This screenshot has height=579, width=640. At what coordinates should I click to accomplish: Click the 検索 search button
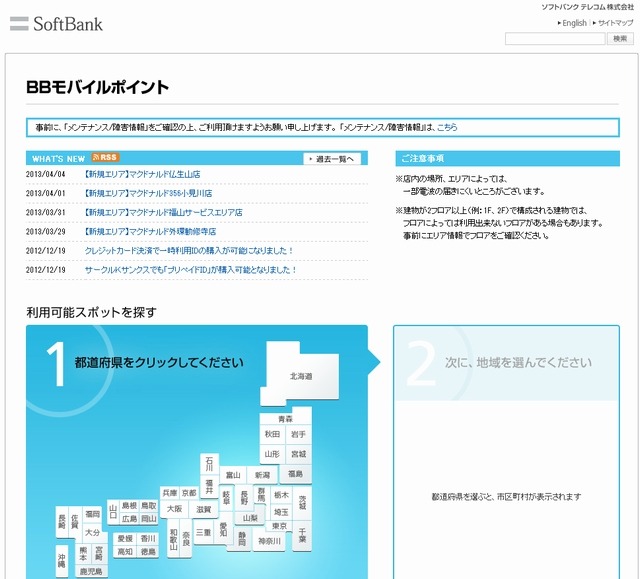coord(620,39)
